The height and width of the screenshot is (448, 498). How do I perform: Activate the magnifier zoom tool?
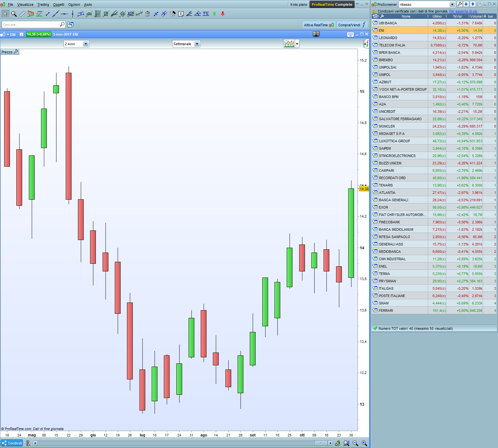pyautogui.click(x=14, y=14)
